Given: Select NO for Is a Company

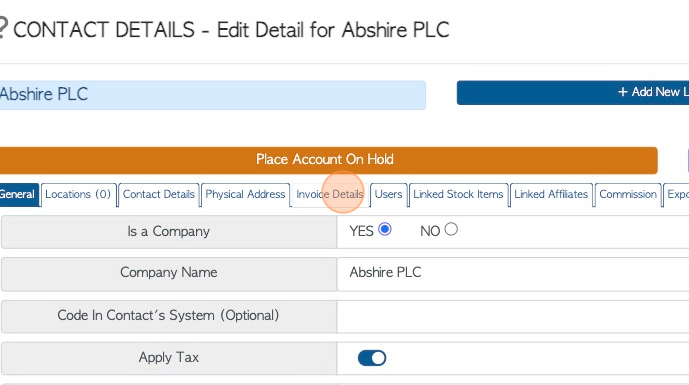Looking at the screenshot, I should click(x=451, y=229).
